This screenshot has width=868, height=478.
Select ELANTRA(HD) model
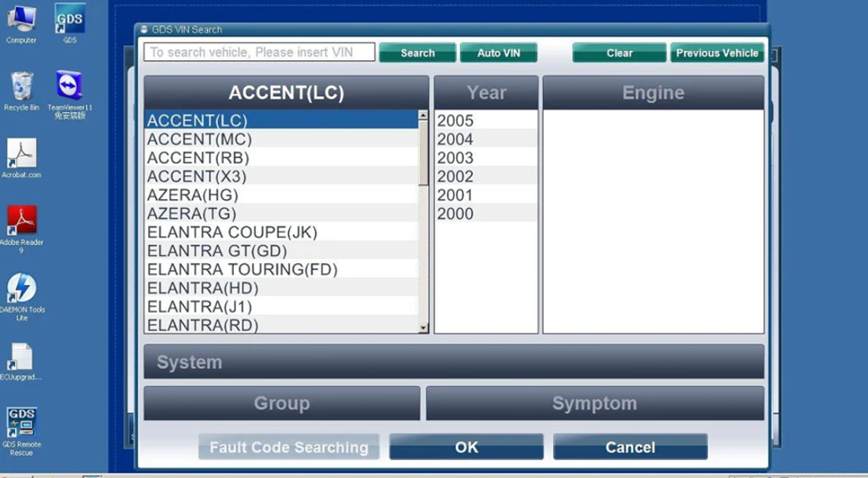click(282, 288)
